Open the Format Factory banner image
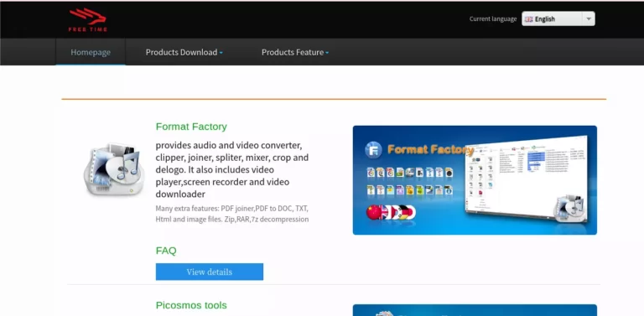 coord(475,180)
